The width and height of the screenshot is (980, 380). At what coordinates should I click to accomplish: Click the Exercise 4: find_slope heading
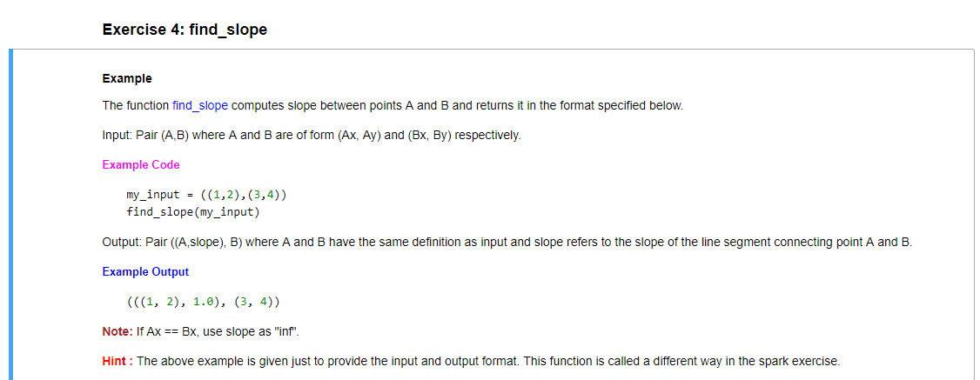(x=185, y=30)
